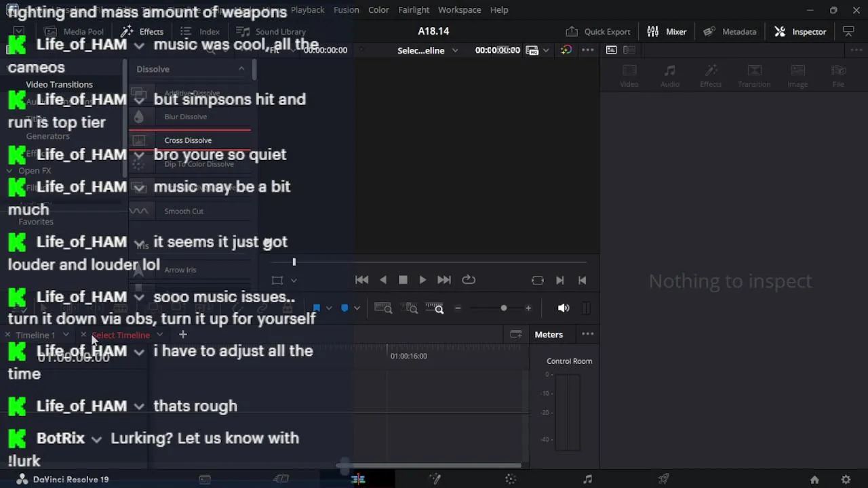Toggle the Media Pool panel
The height and width of the screenshot is (488, 868).
(74, 32)
